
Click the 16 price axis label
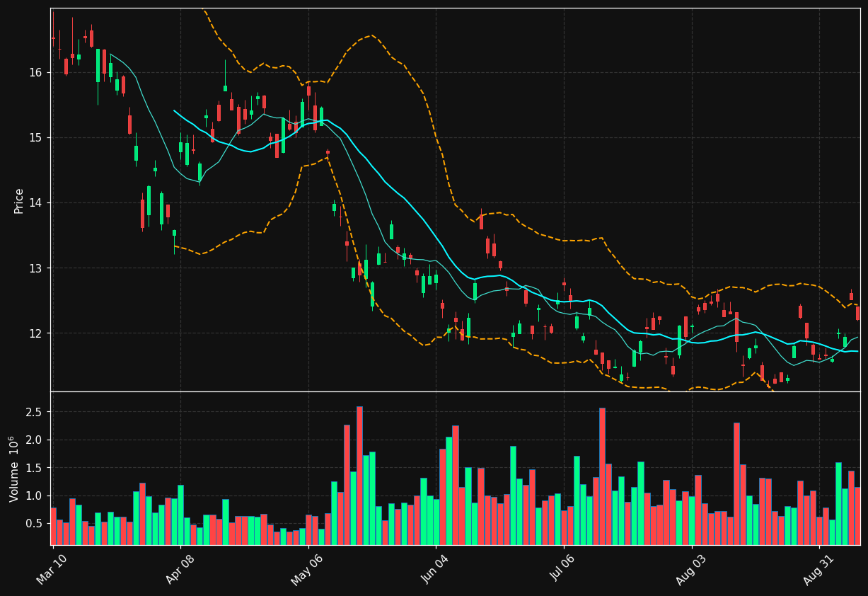pos(35,72)
